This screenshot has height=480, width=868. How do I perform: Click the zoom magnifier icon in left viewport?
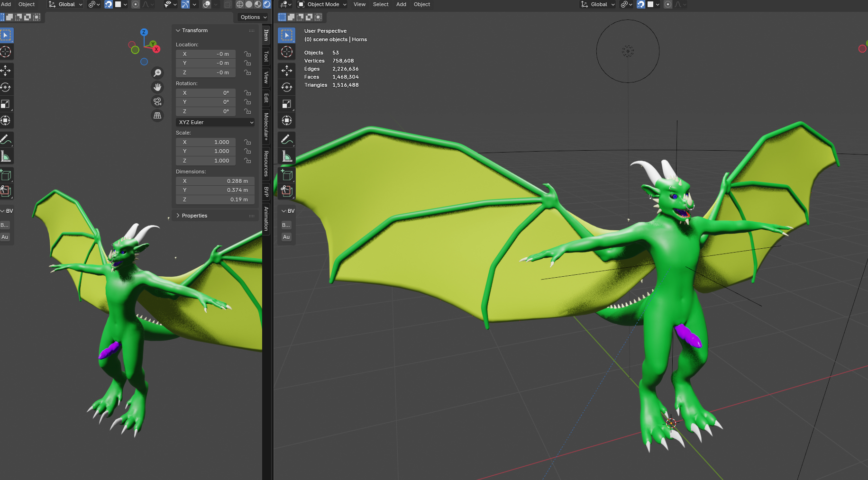[x=157, y=72]
